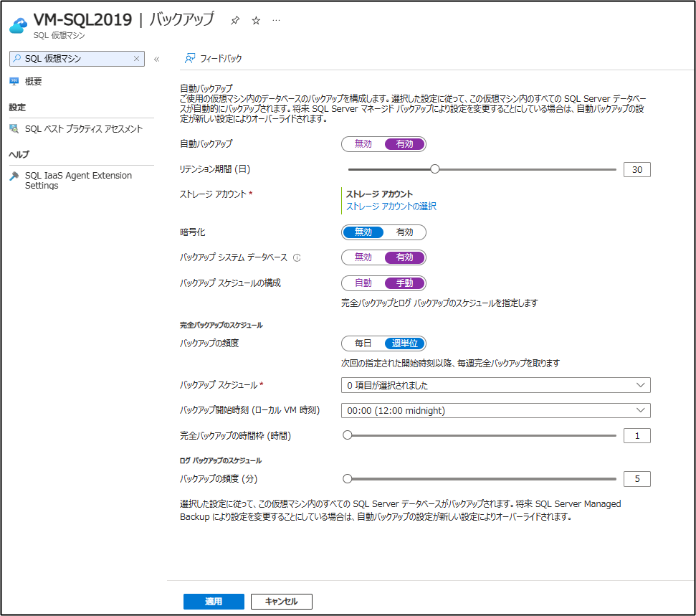Open ストレージ アカウントの選択 link
Screen dimensions: 696x616
coord(391,206)
